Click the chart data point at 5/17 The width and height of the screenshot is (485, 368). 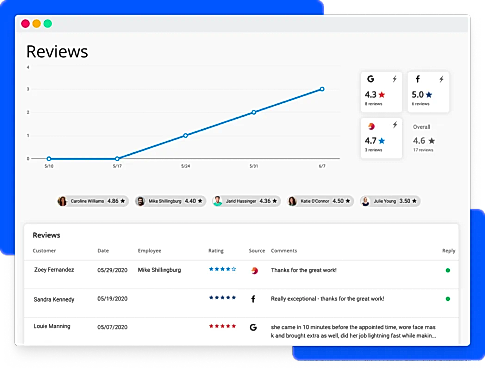[x=117, y=159]
